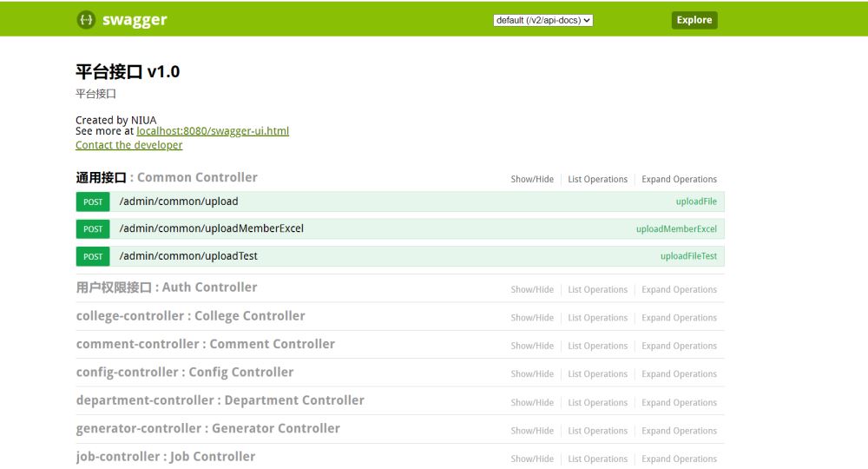This screenshot has height=469, width=868.
Task: Click Contact the developer link
Action: click(129, 145)
